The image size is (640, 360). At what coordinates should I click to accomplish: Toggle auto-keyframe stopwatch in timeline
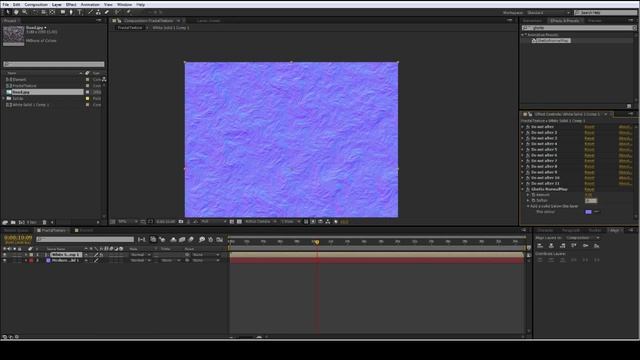pos(211,240)
